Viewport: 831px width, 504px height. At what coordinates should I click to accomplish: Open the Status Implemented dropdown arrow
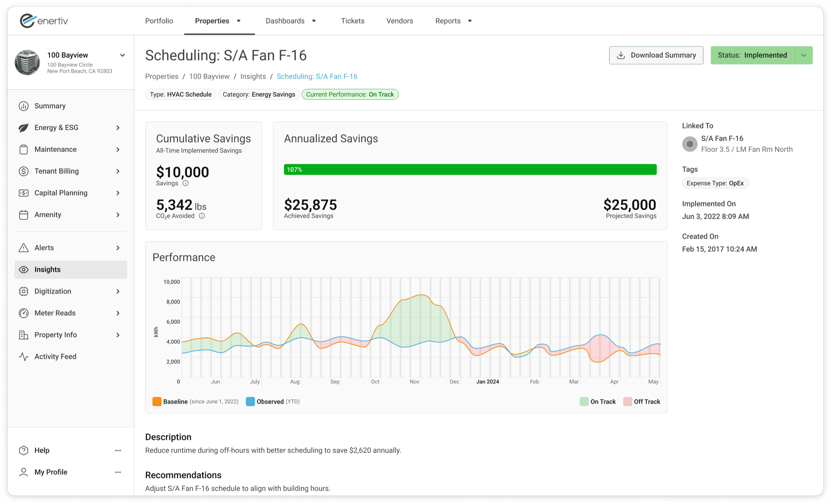(804, 55)
